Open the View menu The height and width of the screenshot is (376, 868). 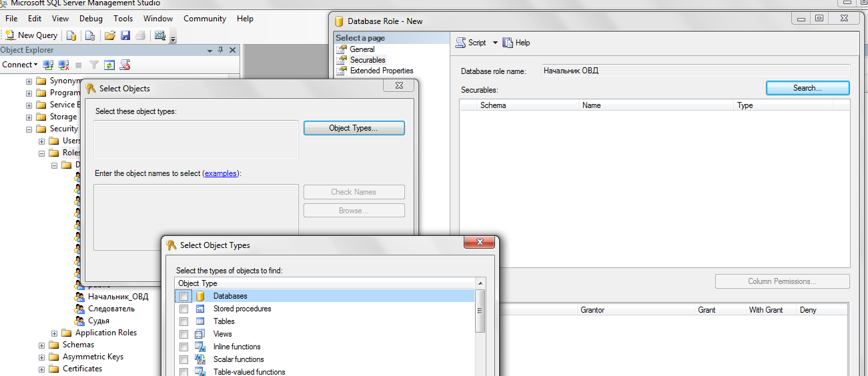[x=60, y=19]
